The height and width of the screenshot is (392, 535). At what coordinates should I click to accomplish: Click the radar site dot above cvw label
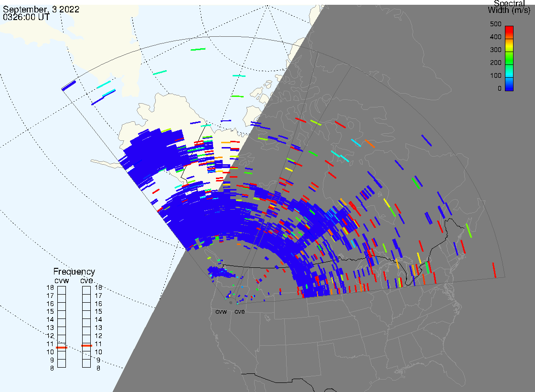[x=231, y=303]
